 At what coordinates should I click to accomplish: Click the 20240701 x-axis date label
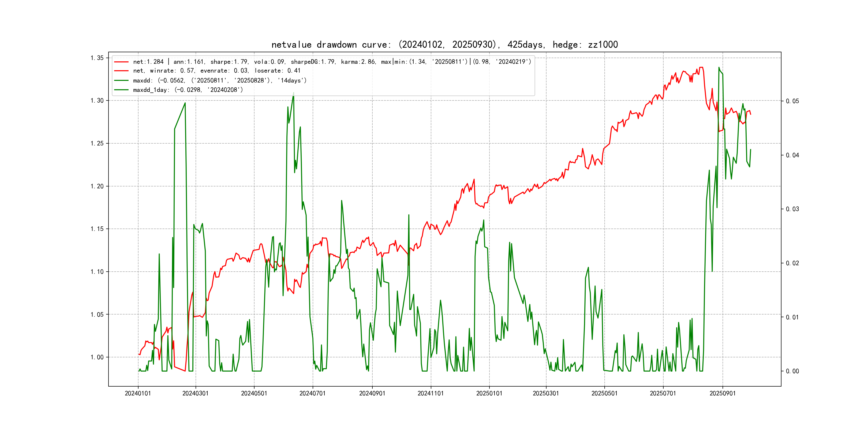click(312, 393)
